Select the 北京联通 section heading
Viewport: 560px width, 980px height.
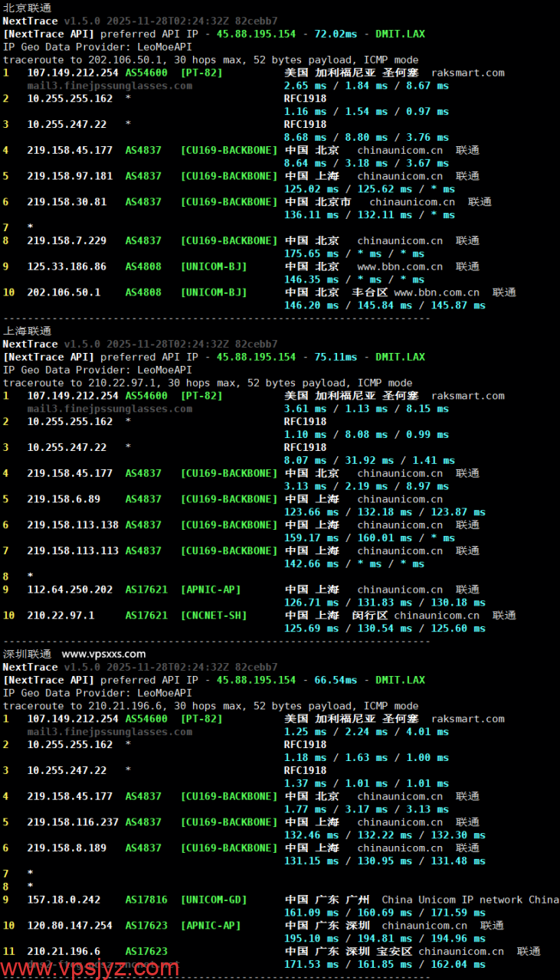click(x=28, y=8)
